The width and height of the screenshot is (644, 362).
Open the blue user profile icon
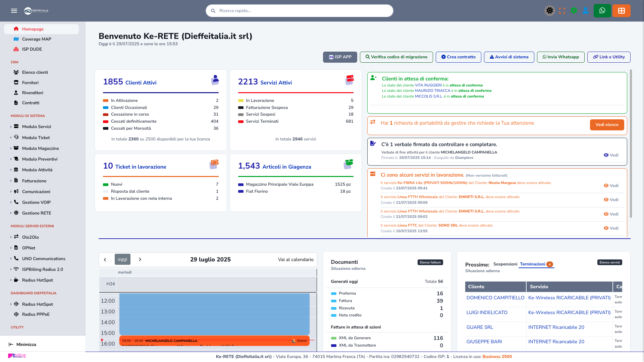click(585, 11)
